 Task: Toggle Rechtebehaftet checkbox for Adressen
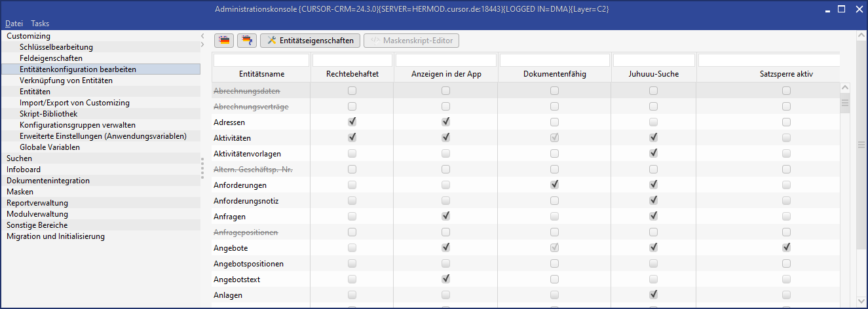(x=352, y=122)
